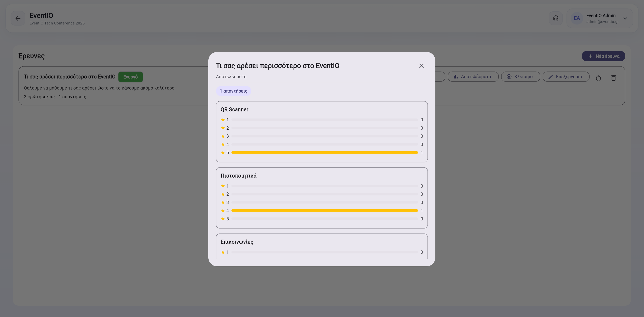Click the Κλείσιμο survey button

coord(520,77)
